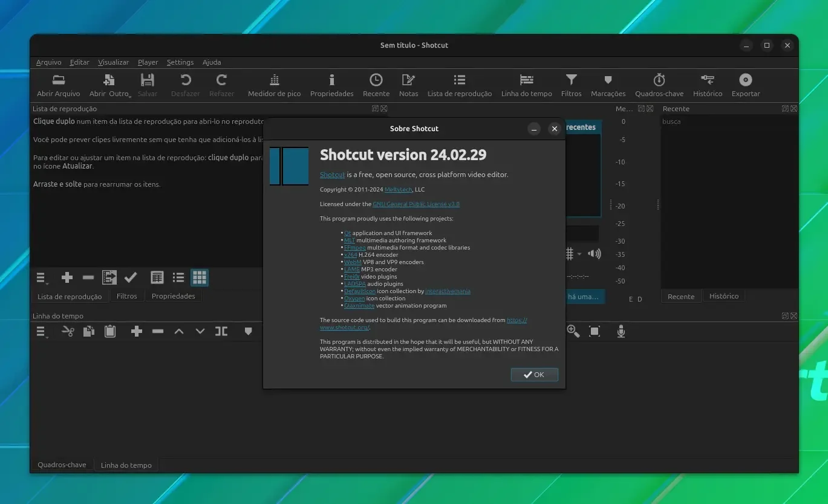Open the Visualizar menu
The height and width of the screenshot is (504, 828).
(114, 62)
